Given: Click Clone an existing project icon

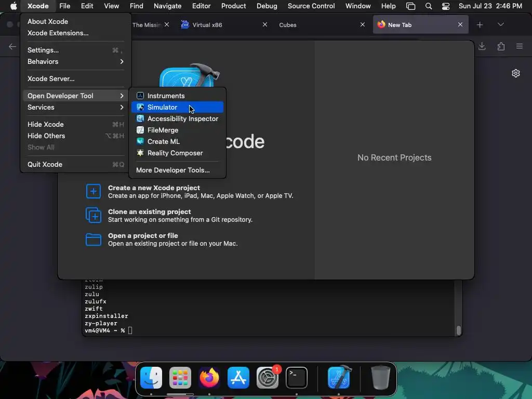Looking at the screenshot, I should (94, 215).
